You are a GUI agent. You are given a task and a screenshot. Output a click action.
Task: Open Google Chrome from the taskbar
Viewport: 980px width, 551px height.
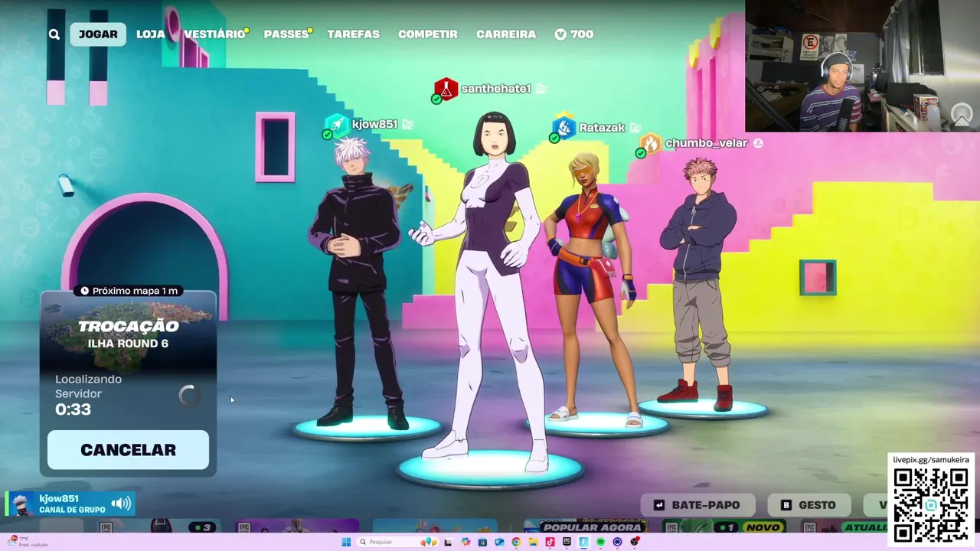516,542
